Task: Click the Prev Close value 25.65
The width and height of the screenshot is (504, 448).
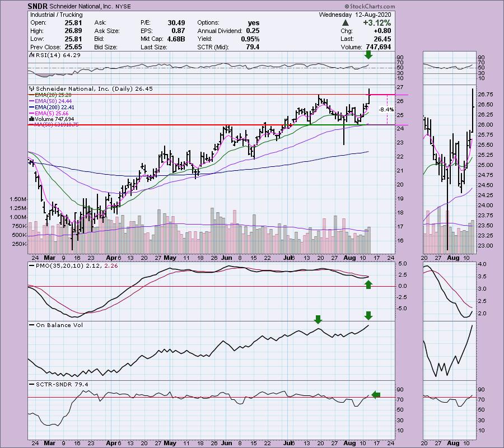Action: click(73, 47)
